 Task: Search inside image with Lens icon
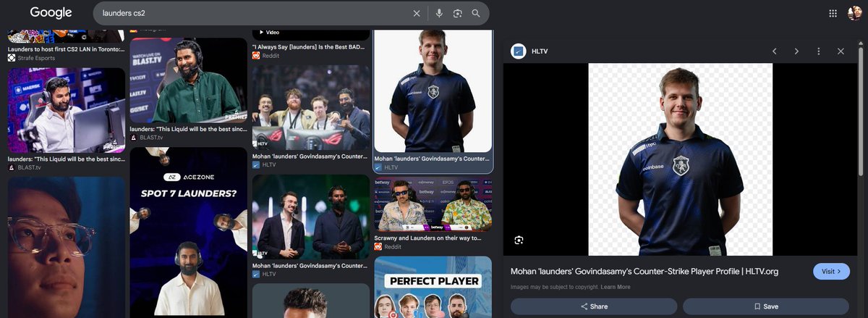pyautogui.click(x=519, y=240)
